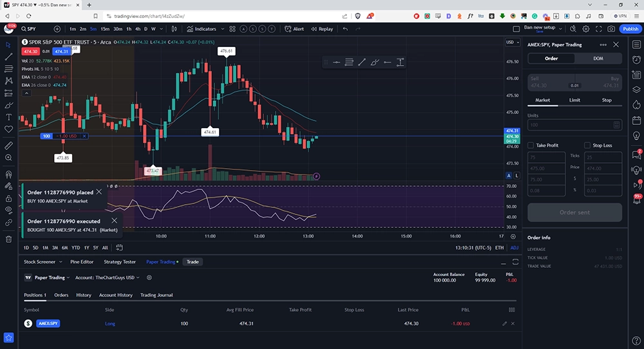
Task: Open USD currency dropdown on price scale
Action: [x=513, y=42]
